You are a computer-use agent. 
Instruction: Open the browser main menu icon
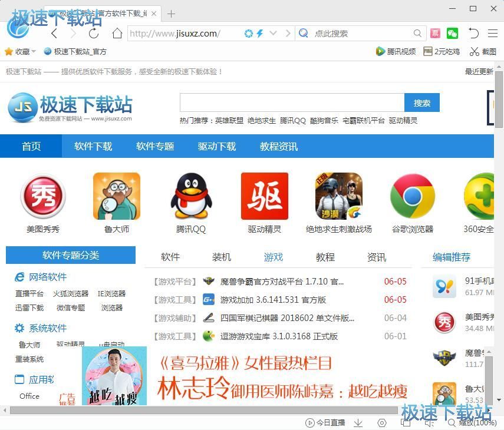pos(493,33)
